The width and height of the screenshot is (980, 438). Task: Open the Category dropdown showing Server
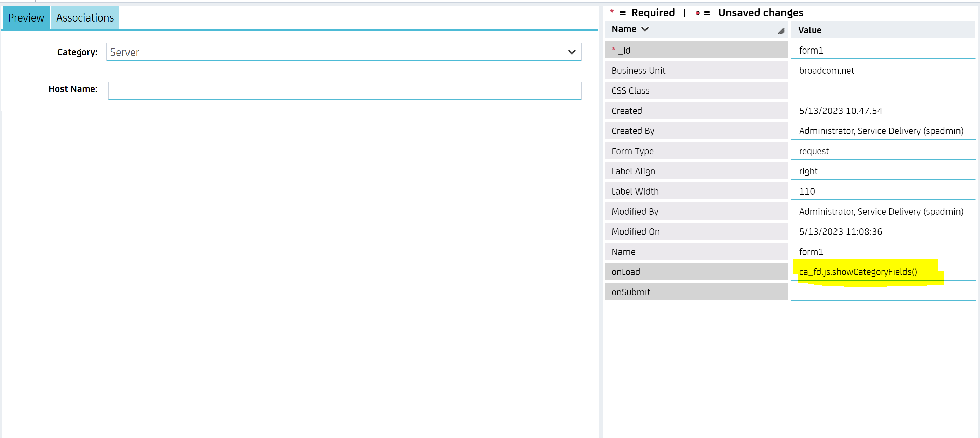coord(342,52)
